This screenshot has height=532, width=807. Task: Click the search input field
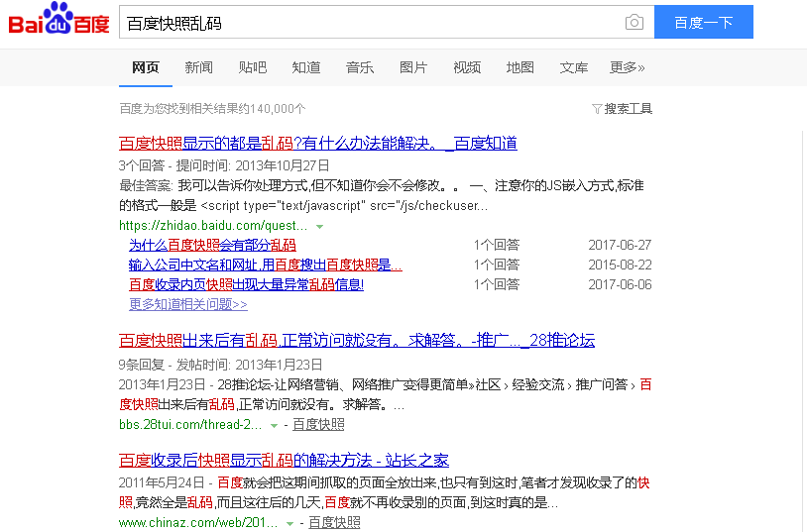[367, 23]
